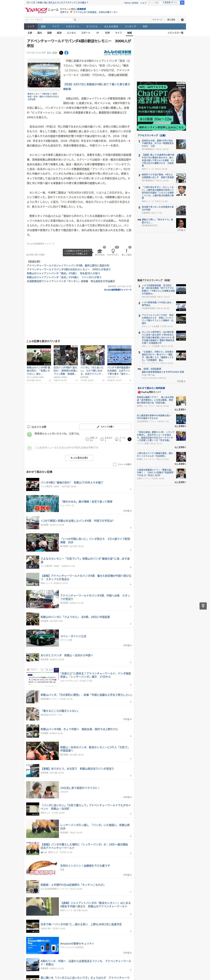Open the トピックス一覧 link
This screenshot has width=210, height=980.
click(175, 33)
